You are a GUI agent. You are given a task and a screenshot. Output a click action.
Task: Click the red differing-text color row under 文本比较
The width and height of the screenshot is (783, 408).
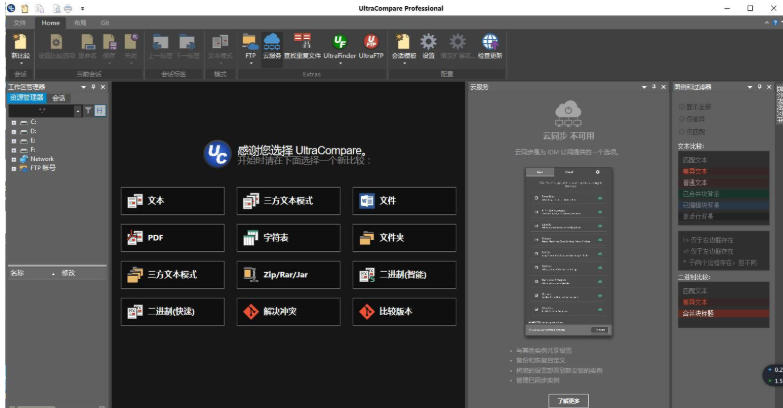coord(723,171)
